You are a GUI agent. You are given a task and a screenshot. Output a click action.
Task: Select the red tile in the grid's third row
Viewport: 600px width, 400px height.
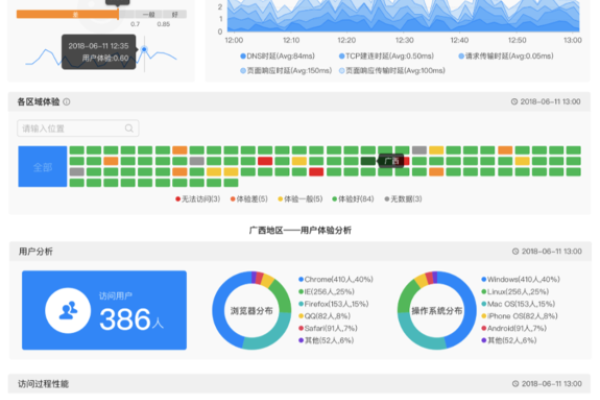(316, 172)
